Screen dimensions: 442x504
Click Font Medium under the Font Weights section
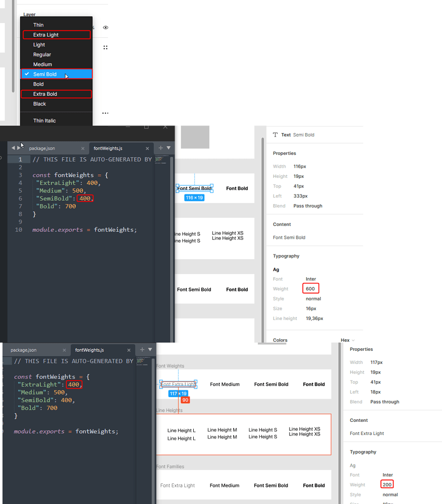pos(225,384)
